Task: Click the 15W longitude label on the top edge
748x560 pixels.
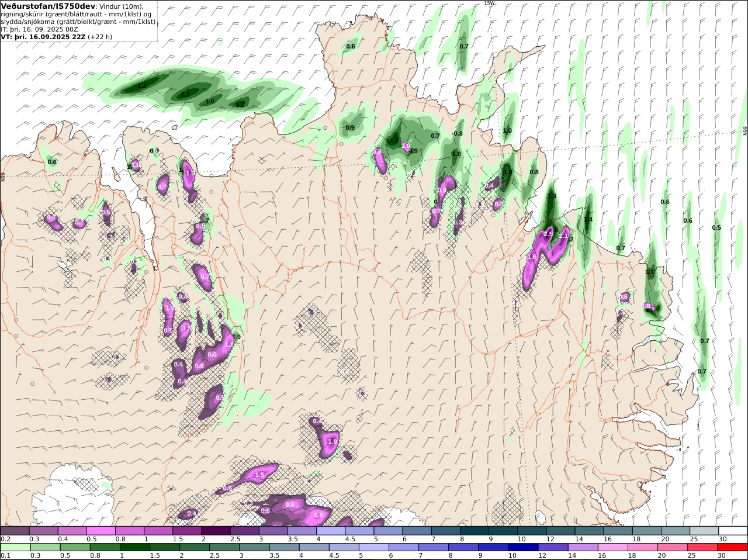Action: [489, 3]
